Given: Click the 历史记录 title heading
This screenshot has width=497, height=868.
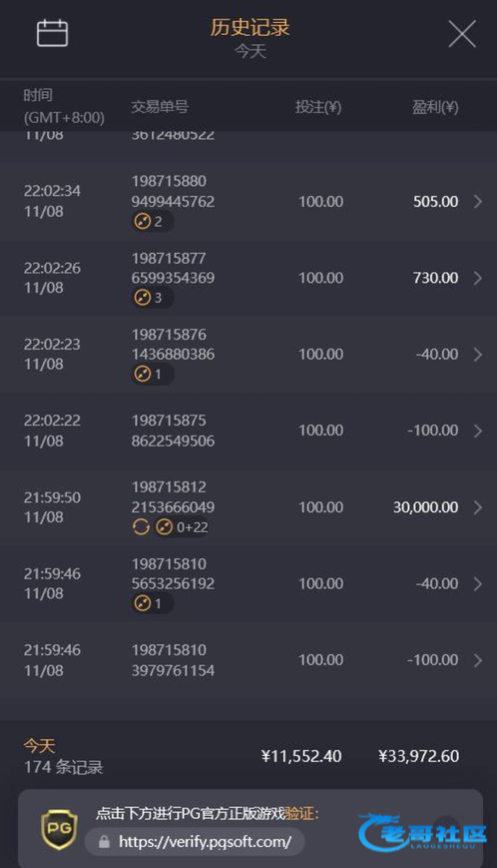Looking at the screenshot, I should [250, 28].
